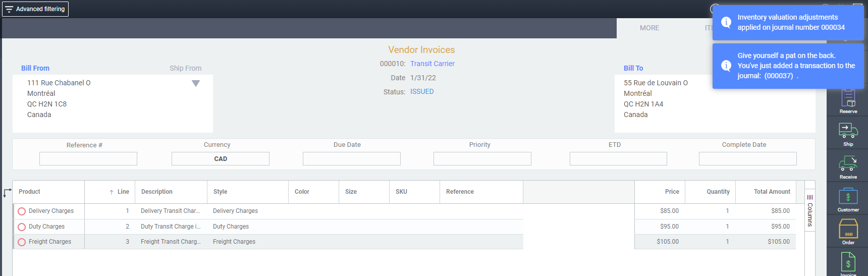Select the Freight Charges row radio circle
The height and width of the screenshot is (276, 868).
(x=22, y=242)
